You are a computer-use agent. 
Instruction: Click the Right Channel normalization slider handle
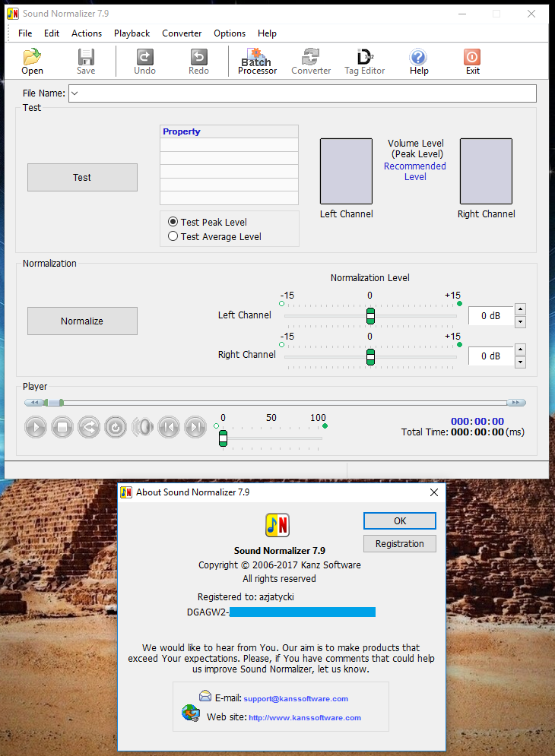[x=371, y=357]
